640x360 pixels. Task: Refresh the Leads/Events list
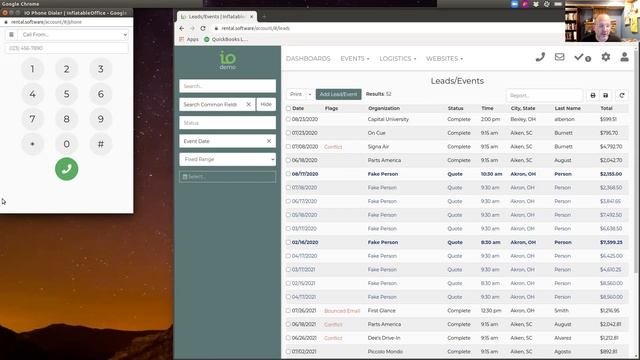tap(622, 95)
